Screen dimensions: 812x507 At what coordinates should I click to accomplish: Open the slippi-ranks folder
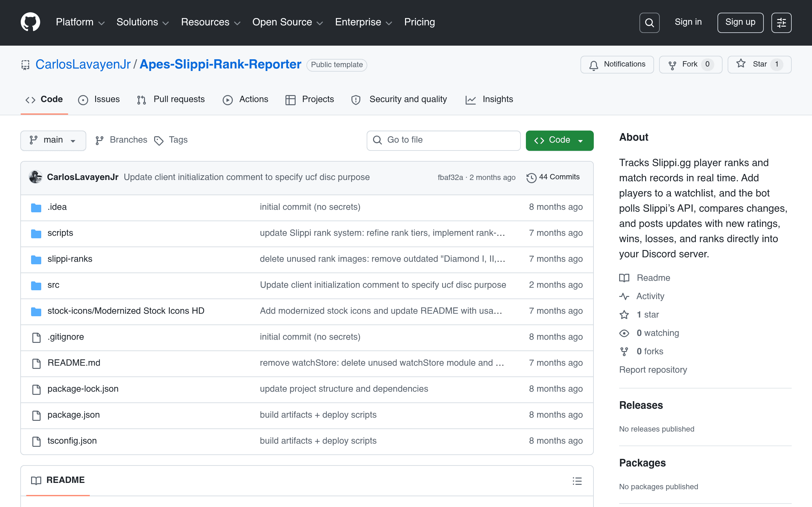(70, 259)
